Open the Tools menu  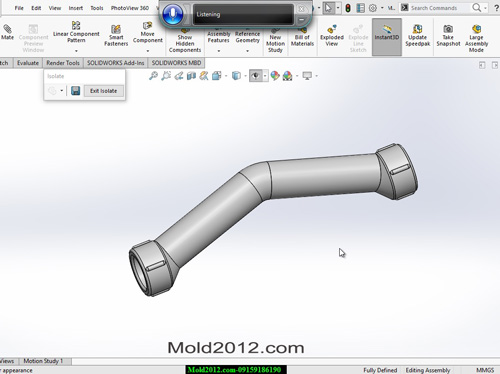[x=97, y=8]
